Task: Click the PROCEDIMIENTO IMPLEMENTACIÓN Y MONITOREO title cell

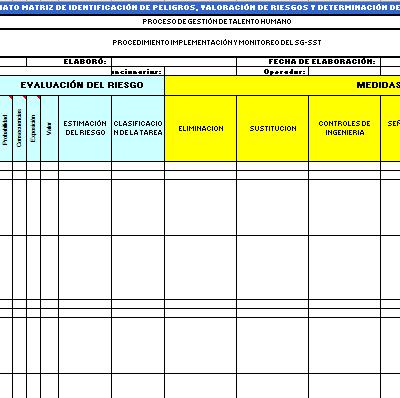Action: tap(200, 43)
